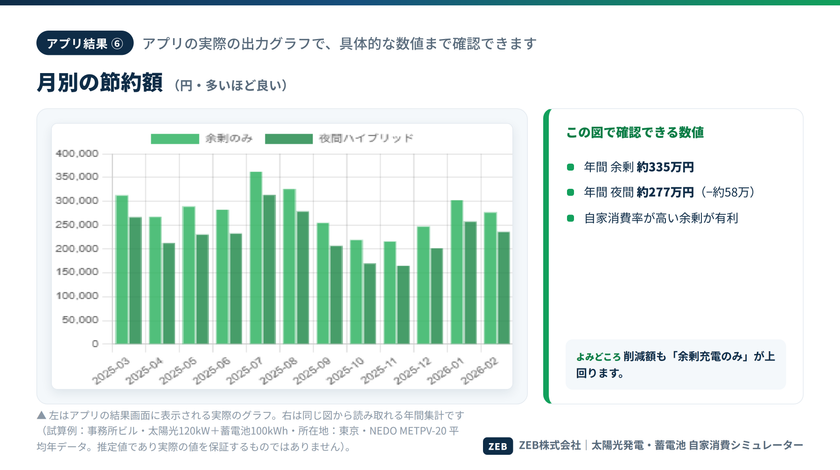The width and height of the screenshot is (840, 470).
Task: Click the 2025-07 余剰のみ bar
Action: pos(256,258)
